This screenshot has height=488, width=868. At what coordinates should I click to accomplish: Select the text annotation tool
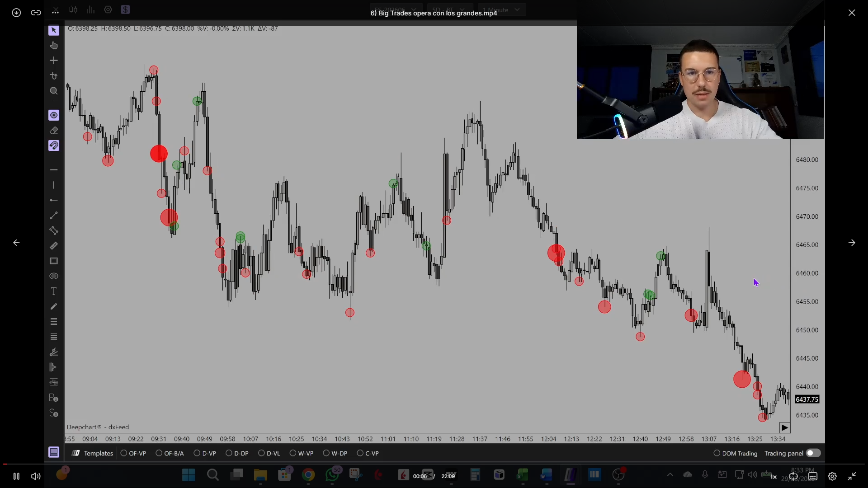[54, 291]
